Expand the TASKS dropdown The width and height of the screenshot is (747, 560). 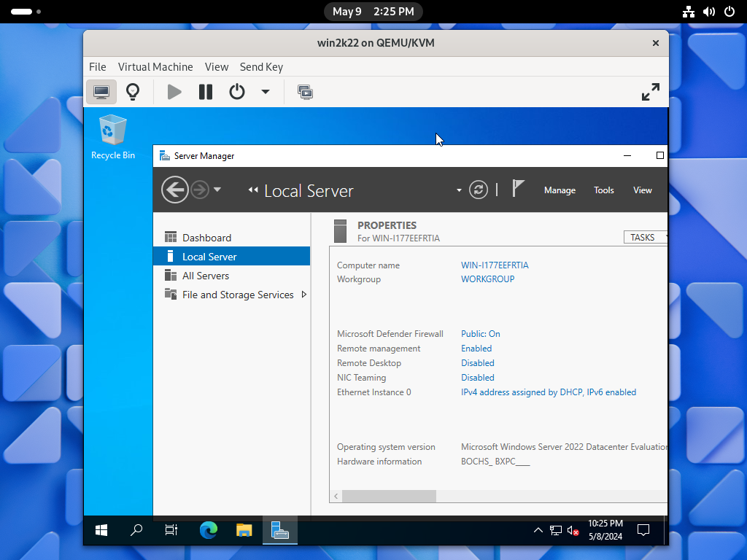tap(646, 238)
